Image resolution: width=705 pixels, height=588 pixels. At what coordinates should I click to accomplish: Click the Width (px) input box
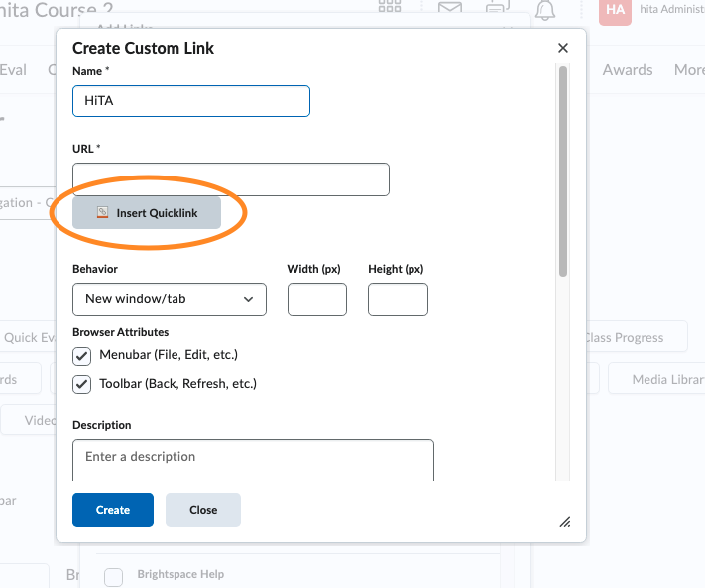(x=317, y=299)
